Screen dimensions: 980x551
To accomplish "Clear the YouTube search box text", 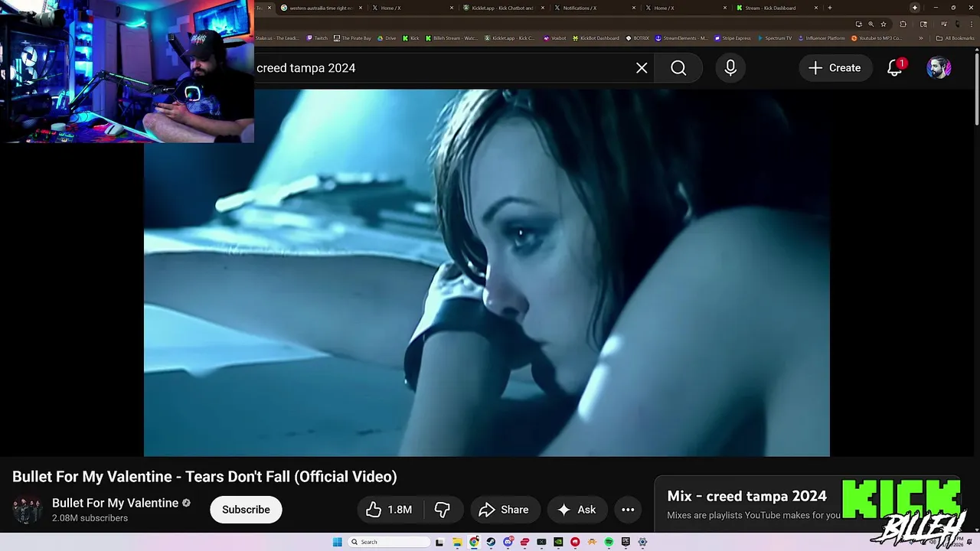I will [642, 68].
